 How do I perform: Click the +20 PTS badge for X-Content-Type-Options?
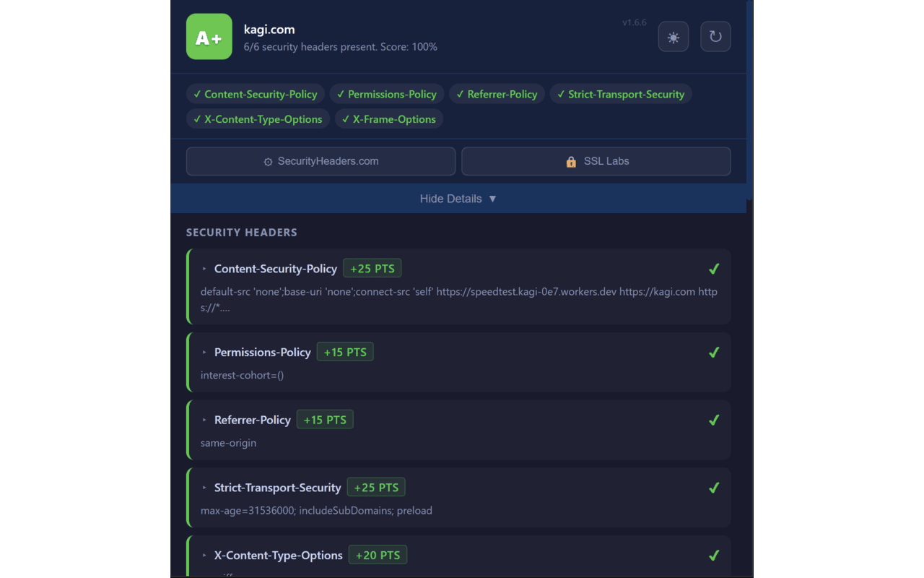378,556
